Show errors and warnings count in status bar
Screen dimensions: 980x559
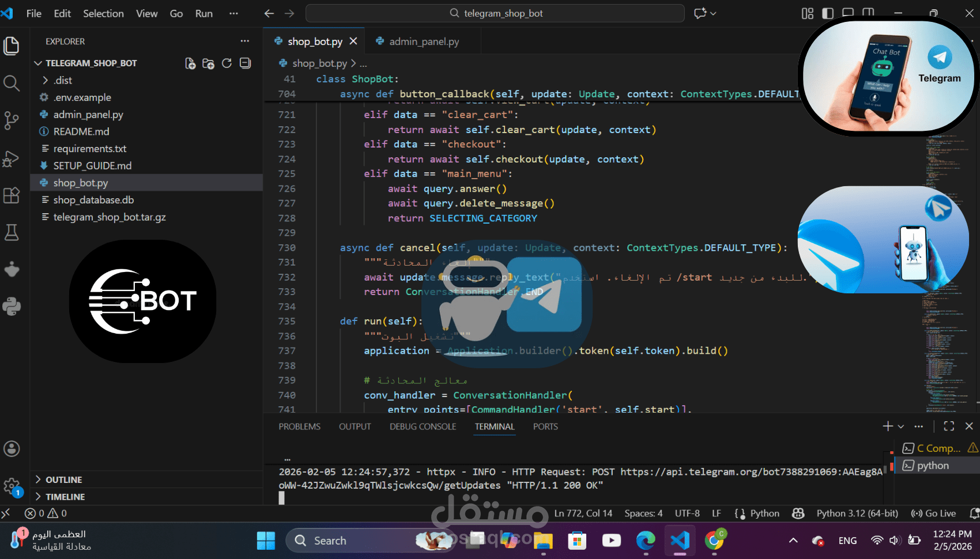(x=46, y=513)
